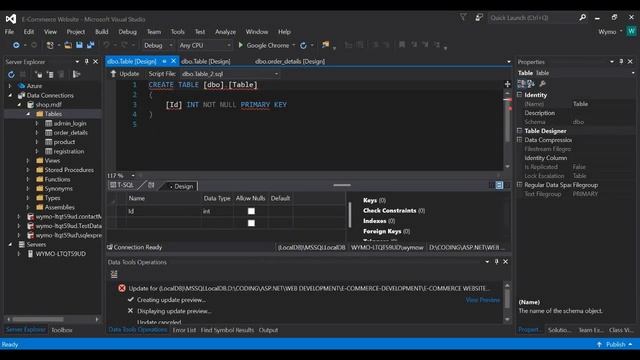The height and width of the screenshot is (360, 640).
Task: Click the feedback icon near Quick Launch
Action: (479, 18)
